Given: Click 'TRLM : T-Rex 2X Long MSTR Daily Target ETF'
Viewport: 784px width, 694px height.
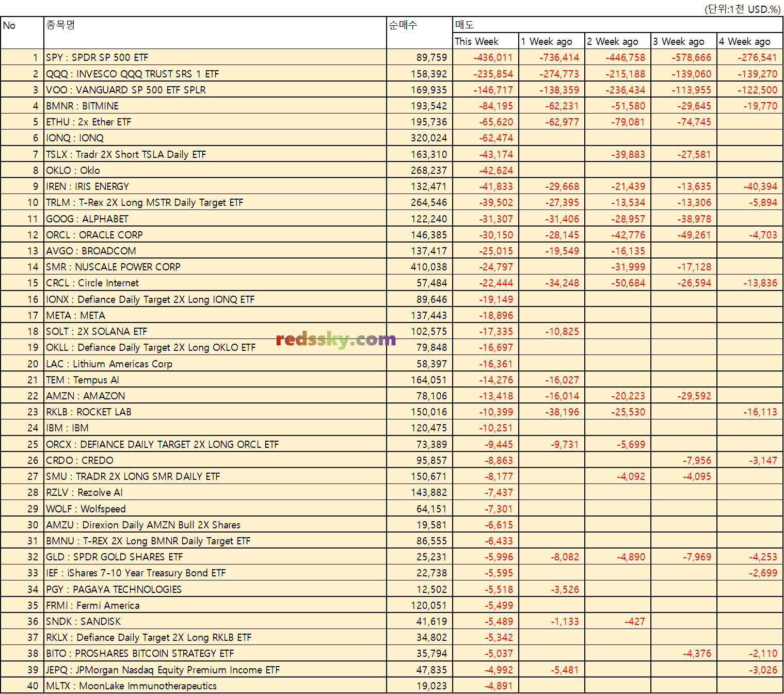Looking at the screenshot, I should click(215, 202).
